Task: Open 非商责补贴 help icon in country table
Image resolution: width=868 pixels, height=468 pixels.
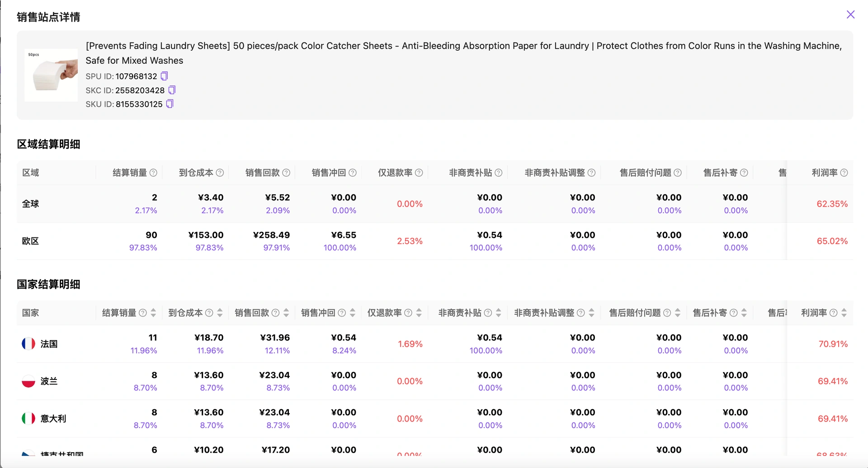Action: [488, 313]
